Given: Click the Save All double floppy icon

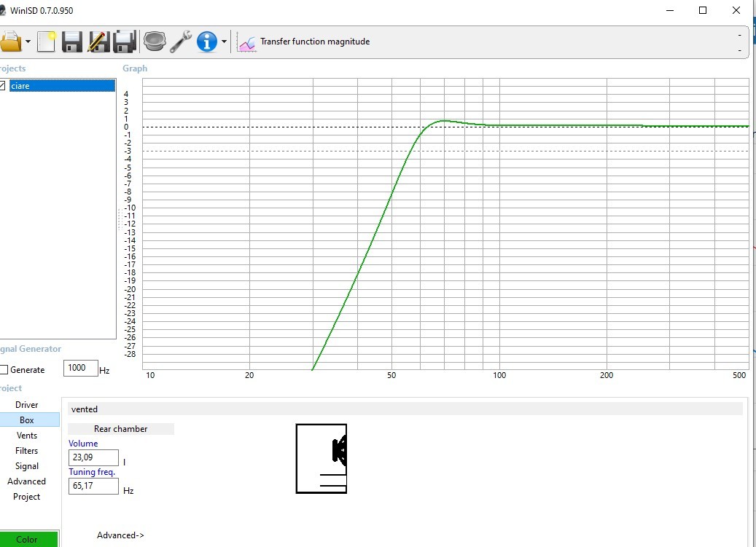Looking at the screenshot, I should [125, 42].
